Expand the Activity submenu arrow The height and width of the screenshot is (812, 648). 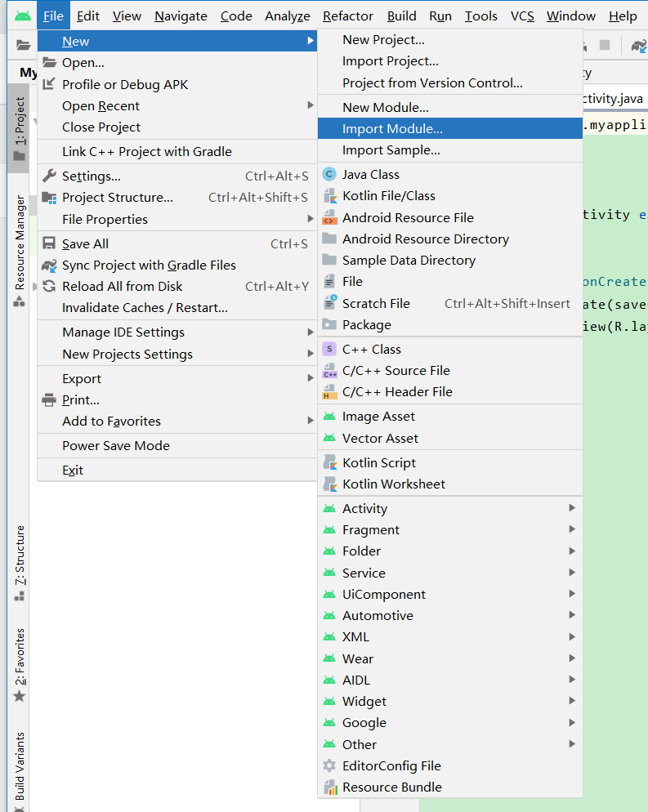point(572,507)
